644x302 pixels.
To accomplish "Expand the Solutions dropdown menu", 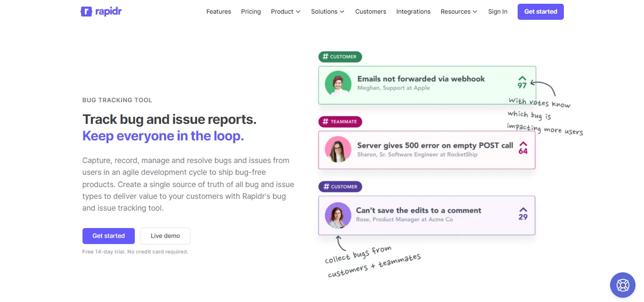I will click(x=328, y=11).
